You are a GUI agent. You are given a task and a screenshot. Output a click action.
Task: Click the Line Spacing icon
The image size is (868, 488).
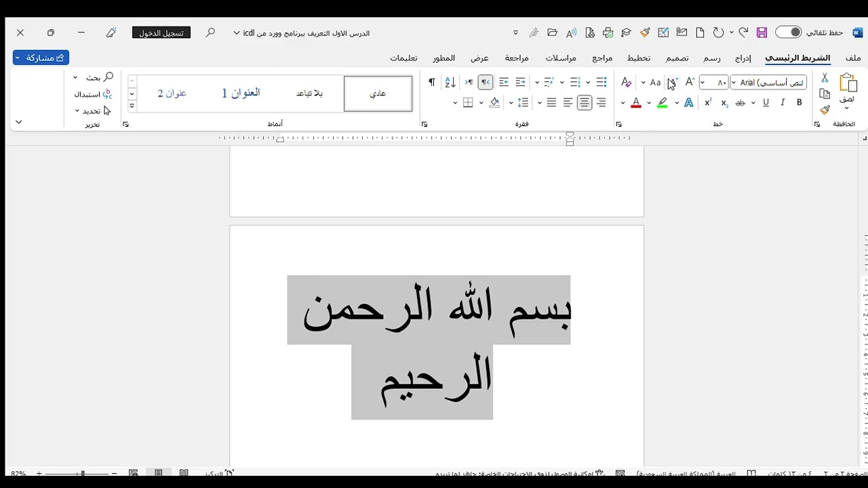click(523, 103)
